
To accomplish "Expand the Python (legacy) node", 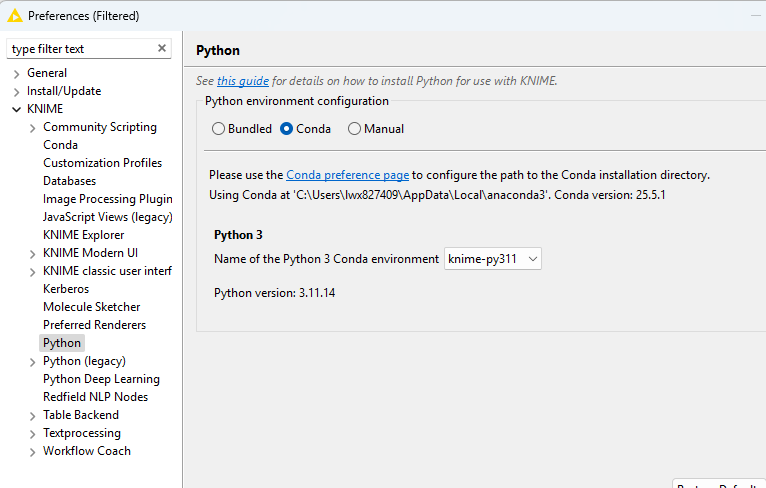I will tap(33, 361).
